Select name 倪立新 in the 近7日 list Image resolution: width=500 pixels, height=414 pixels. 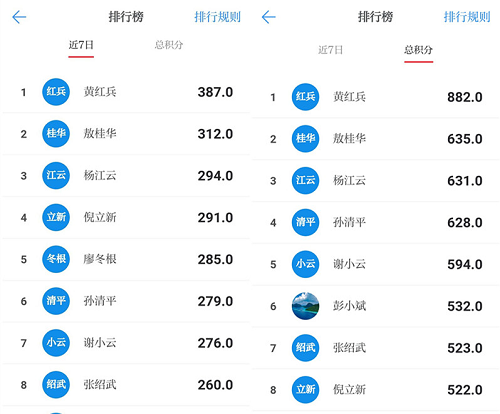coord(100,217)
